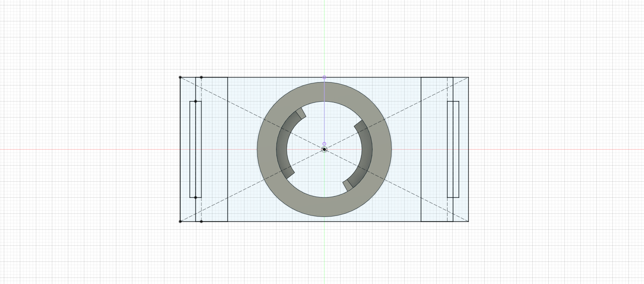Viewport: 644px width, 284px height.
Task: Select the rectangle's leftmost vertical edge
Action: point(180,149)
